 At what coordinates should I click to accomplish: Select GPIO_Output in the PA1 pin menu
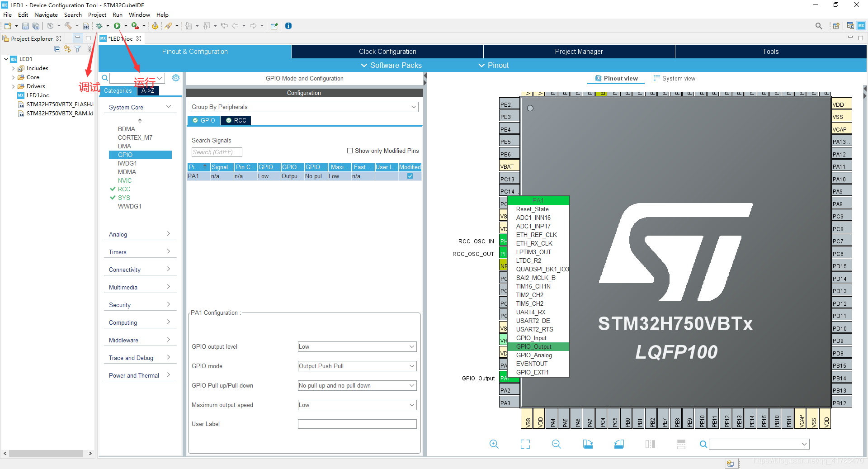[538, 346]
